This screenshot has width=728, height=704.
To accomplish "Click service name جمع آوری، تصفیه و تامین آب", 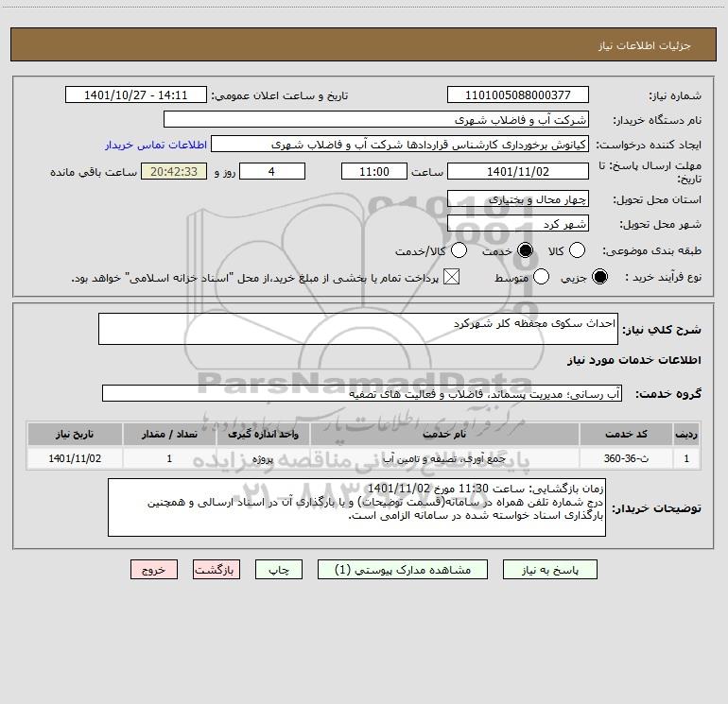I will (444, 458).
